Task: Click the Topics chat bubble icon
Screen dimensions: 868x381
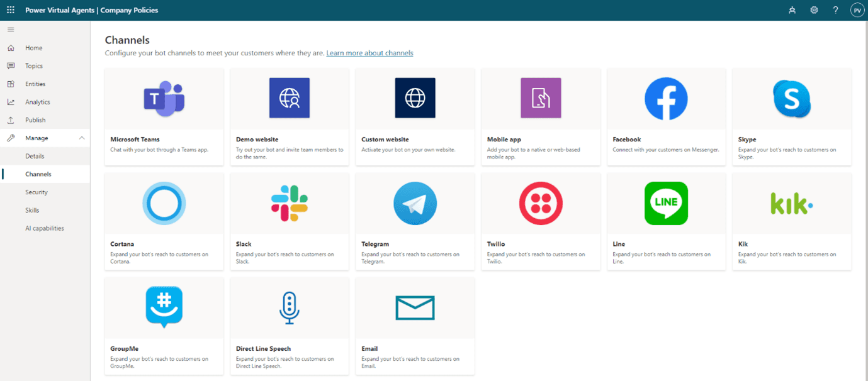Action: 11,66
